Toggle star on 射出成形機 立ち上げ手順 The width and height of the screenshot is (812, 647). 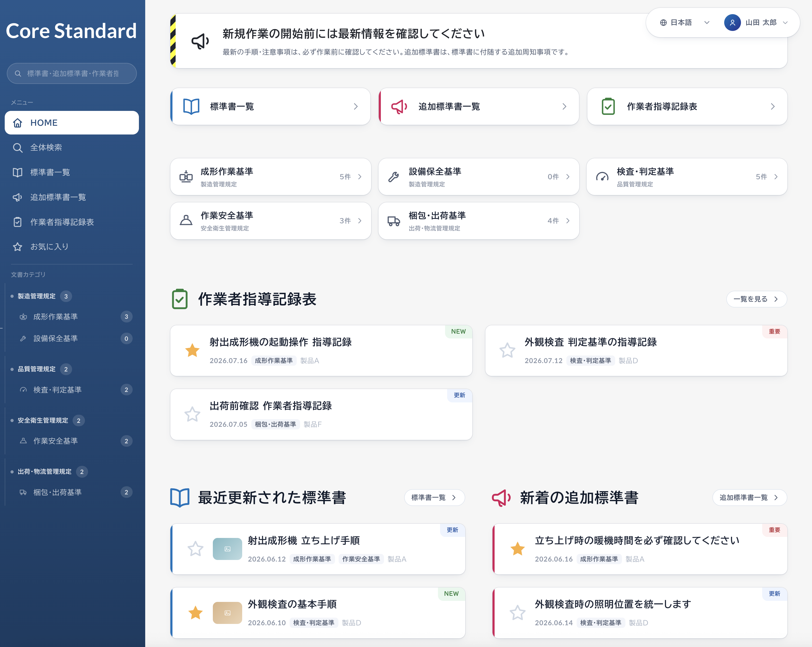tap(196, 549)
